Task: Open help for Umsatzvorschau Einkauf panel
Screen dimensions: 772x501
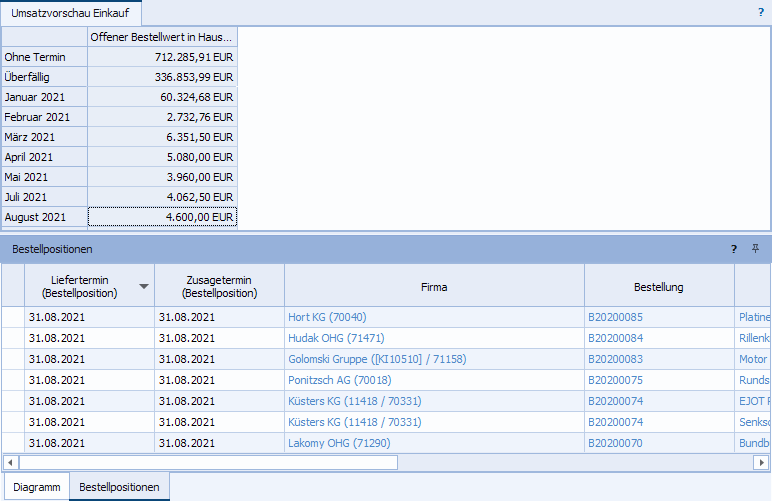Action: tap(760, 13)
